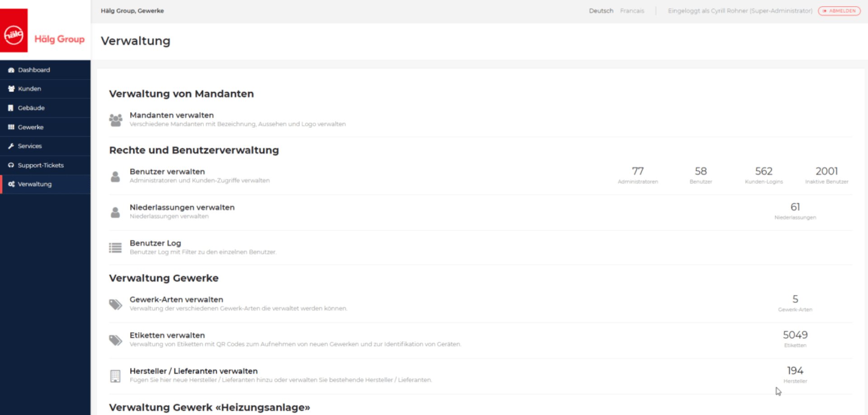Open Dashboard in the sidebar menu
This screenshot has width=868, height=415.
[x=45, y=70]
